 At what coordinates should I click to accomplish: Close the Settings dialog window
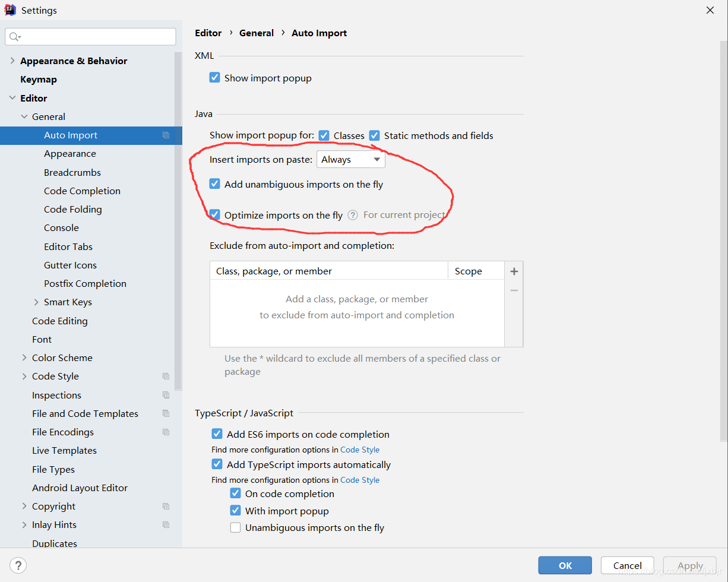tap(710, 10)
